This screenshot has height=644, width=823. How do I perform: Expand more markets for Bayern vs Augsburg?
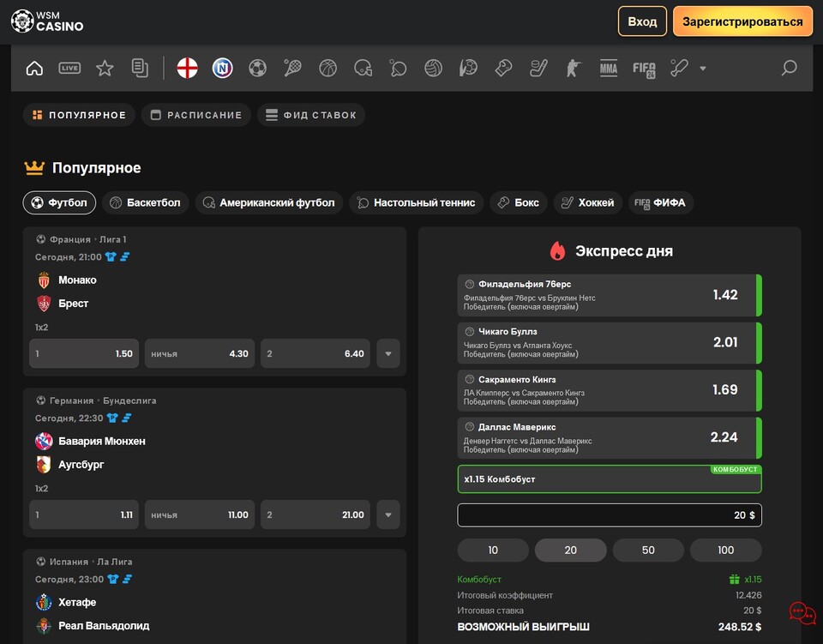(388, 515)
